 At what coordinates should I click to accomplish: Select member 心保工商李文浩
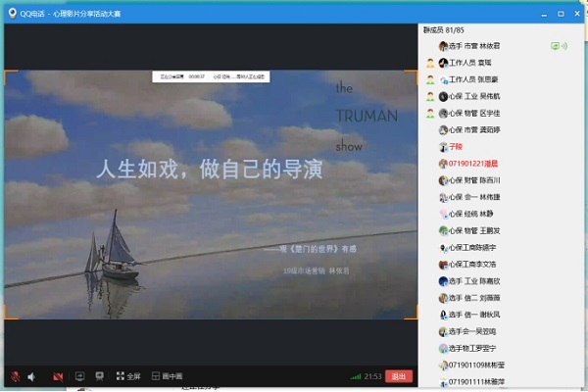click(500, 265)
